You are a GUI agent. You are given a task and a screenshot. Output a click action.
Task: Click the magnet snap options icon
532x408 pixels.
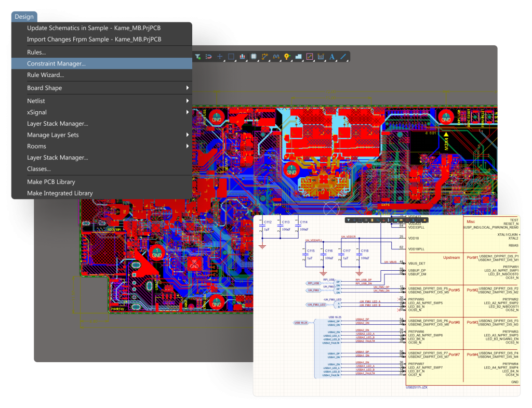point(209,57)
